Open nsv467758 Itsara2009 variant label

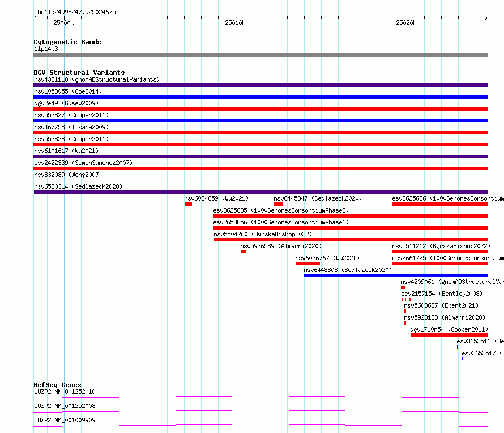pos(71,127)
